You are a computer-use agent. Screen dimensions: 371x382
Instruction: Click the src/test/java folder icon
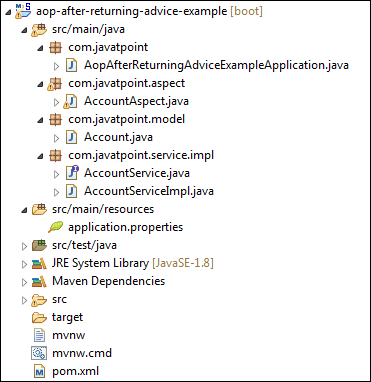pos(39,245)
